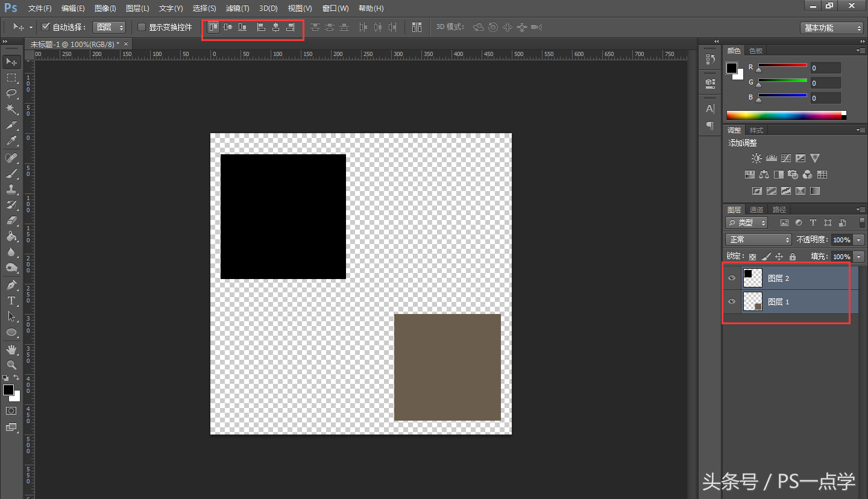Add a Curves adjustment

coord(786,158)
